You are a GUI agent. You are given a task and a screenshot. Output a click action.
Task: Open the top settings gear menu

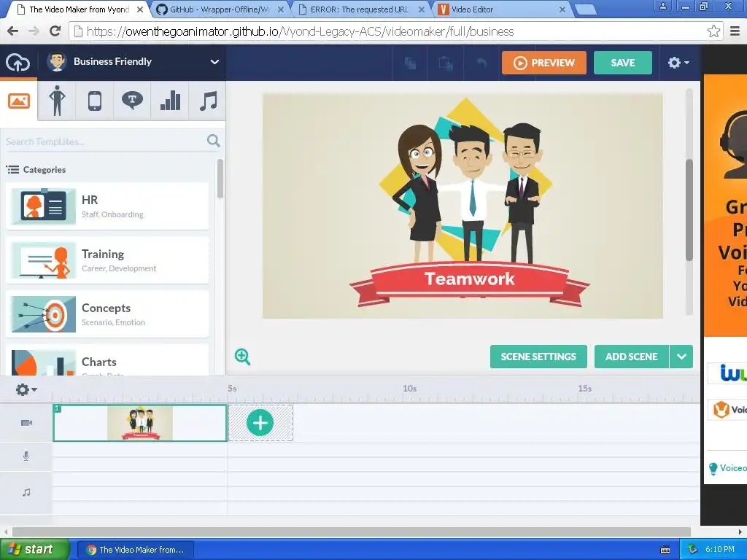pos(678,63)
